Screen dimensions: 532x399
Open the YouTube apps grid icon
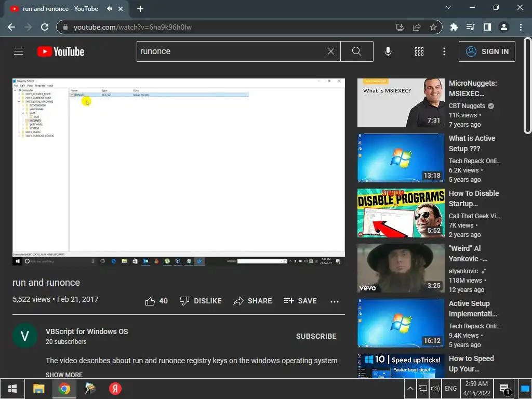[x=419, y=51]
